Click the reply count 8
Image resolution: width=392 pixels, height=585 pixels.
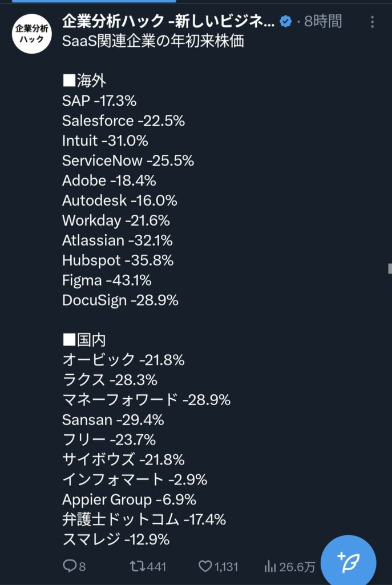coord(82,566)
